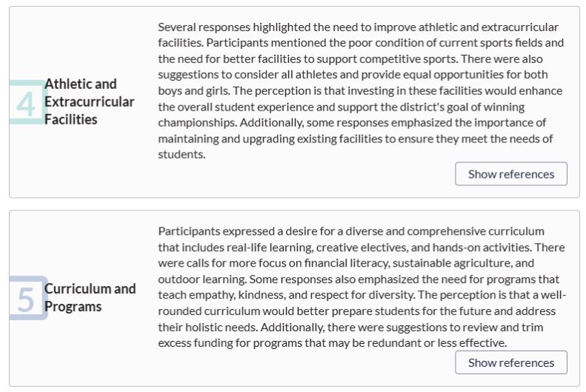Click "Participants expressed" opening the curriculum paragraph
Image resolution: width=586 pixels, height=392 pixels.
[x=216, y=231]
